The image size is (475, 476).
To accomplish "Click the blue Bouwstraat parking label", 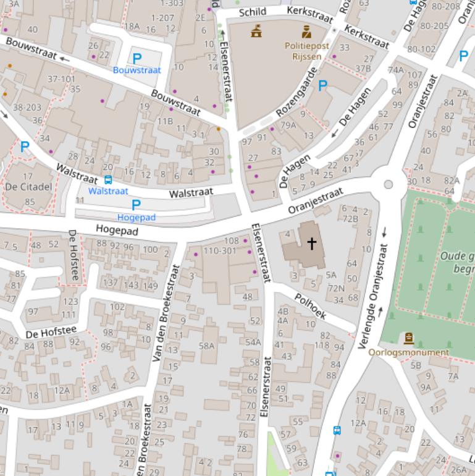I will (137, 70).
